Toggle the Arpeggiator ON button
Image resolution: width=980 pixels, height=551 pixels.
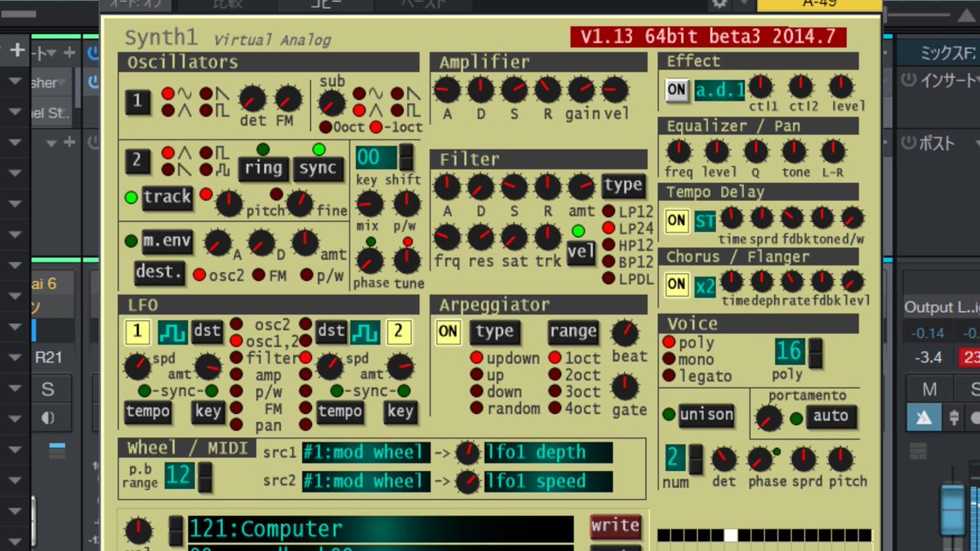[x=448, y=331]
